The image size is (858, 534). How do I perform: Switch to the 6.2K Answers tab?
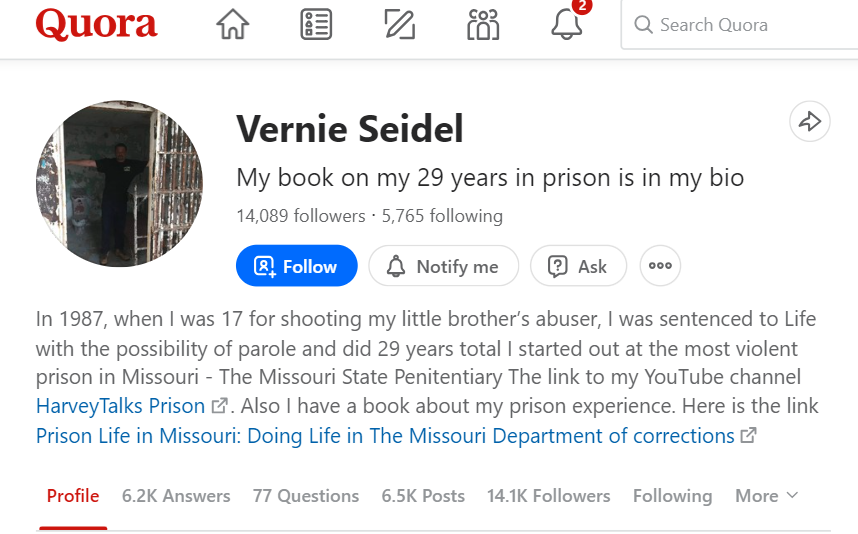click(x=176, y=496)
